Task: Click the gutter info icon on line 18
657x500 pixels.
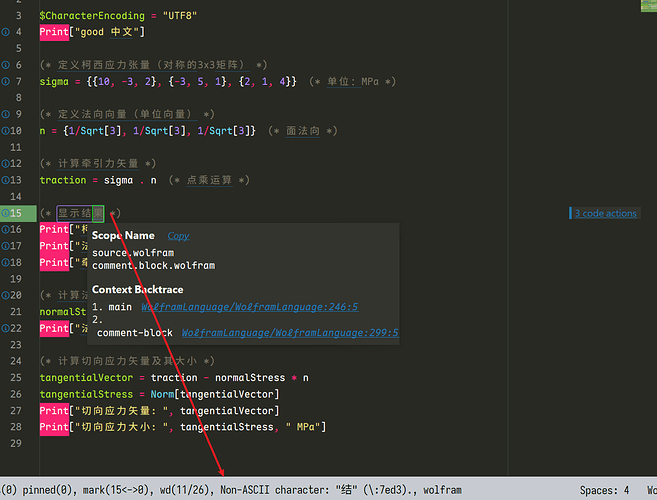Action: click(5, 262)
